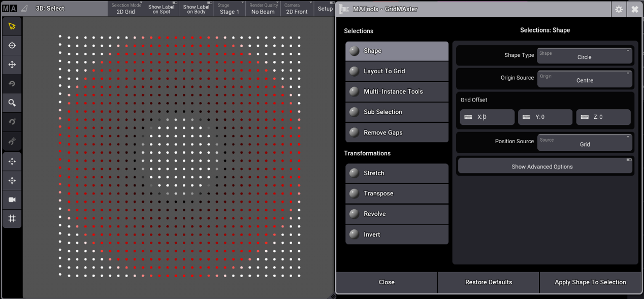The height and width of the screenshot is (299, 644).
Task: Activate the yellow Select arrow tool
Action: [12, 26]
